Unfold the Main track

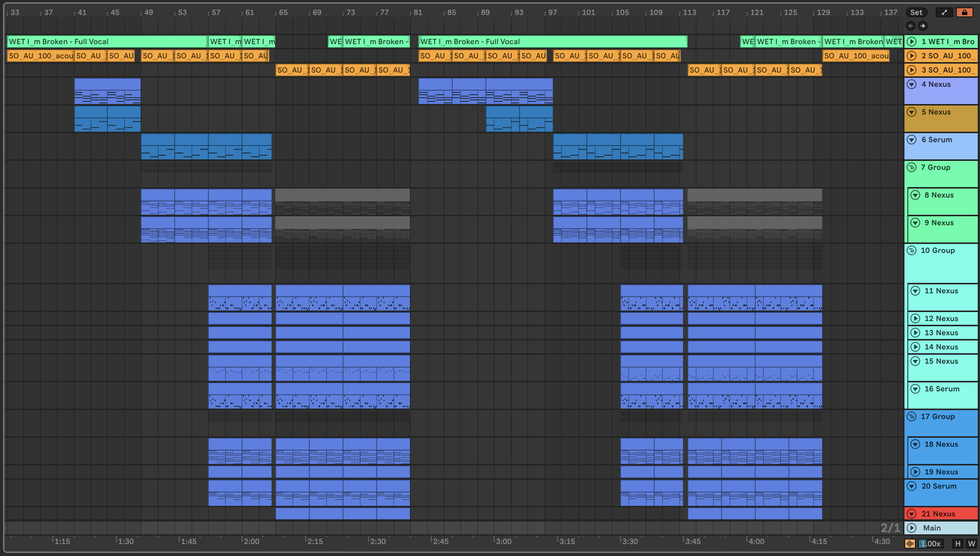point(912,528)
